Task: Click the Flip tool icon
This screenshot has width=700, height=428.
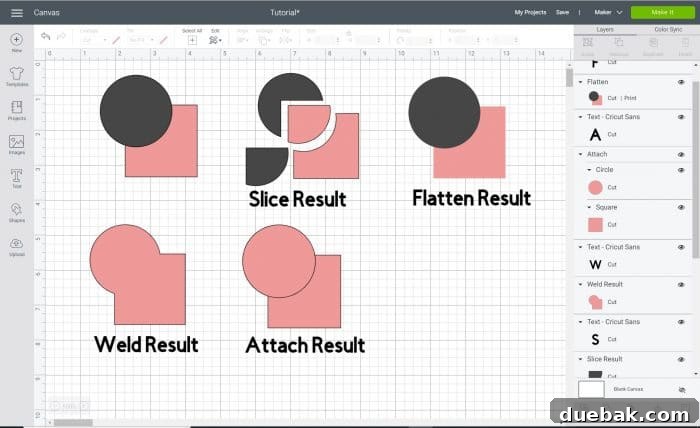Action: coord(285,41)
